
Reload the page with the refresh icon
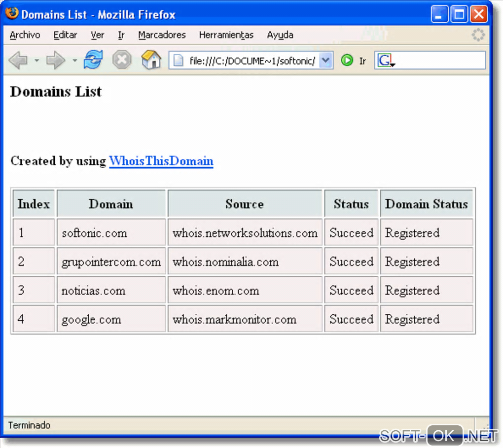93,60
